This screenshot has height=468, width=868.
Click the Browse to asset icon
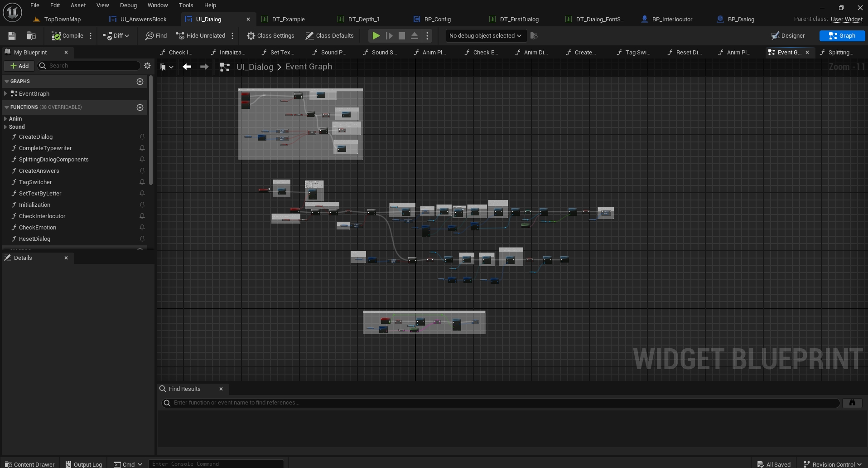(31, 36)
